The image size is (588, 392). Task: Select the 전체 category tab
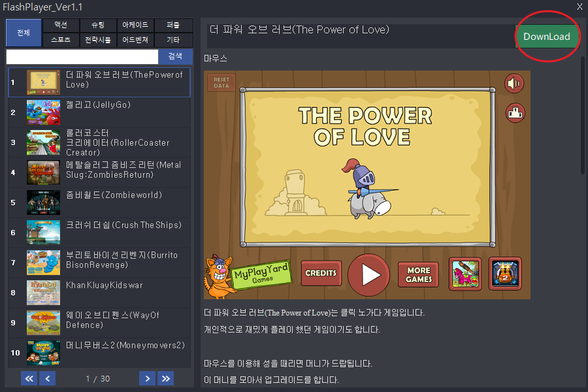pyautogui.click(x=24, y=33)
